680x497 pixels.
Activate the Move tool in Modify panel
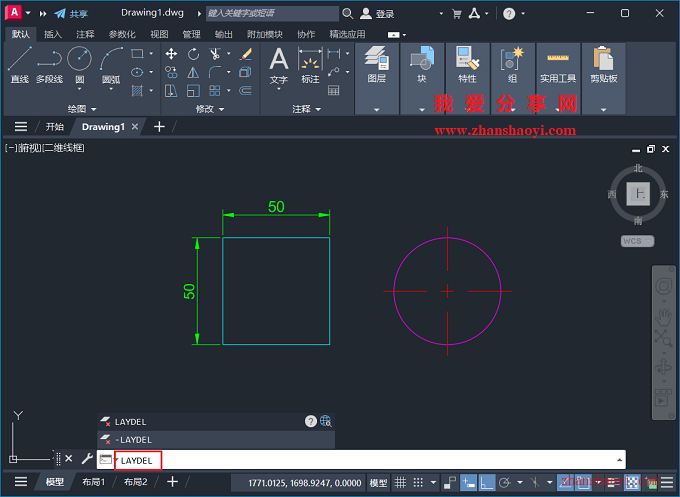[x=171, y=54]
